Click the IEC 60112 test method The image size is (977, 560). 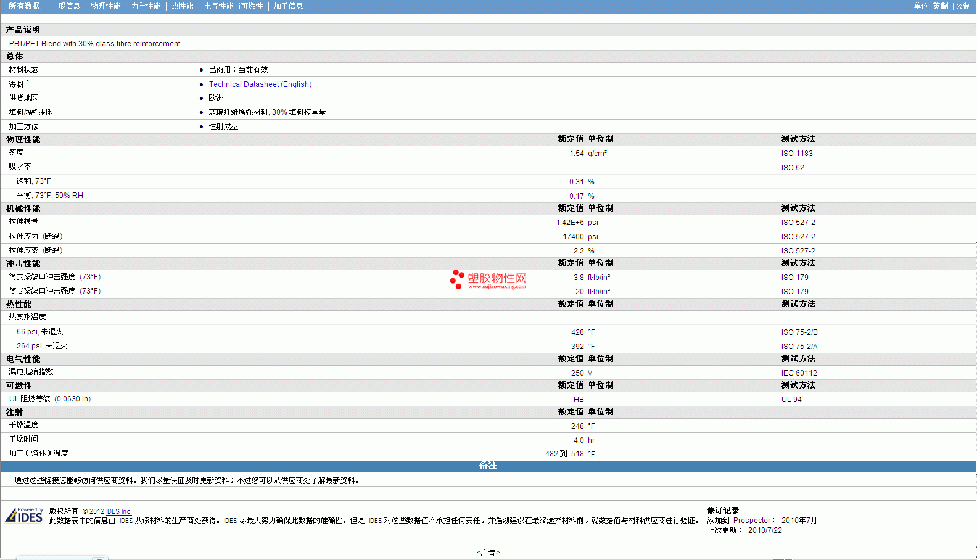799,373
